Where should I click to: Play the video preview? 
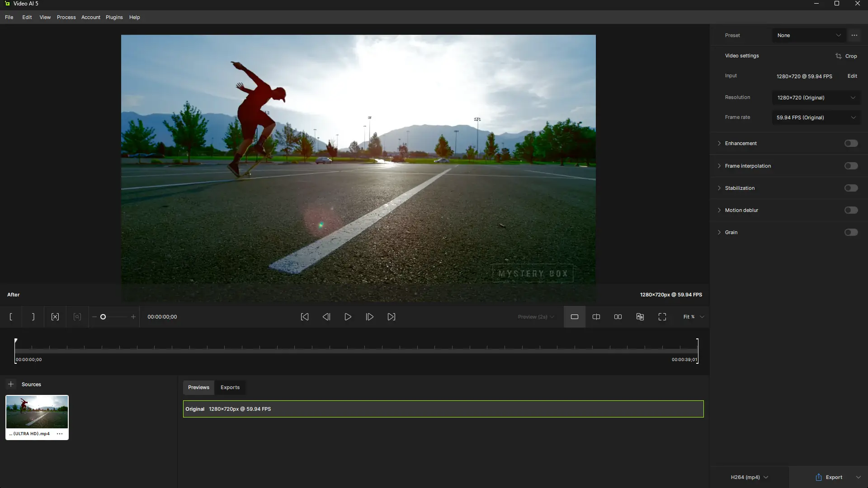(348, 317)
